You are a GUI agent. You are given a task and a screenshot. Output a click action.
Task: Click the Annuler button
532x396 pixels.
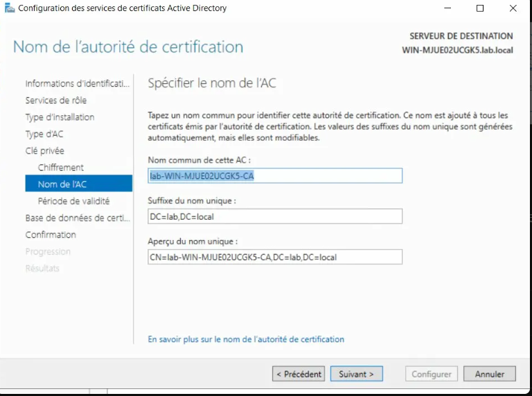490,374
